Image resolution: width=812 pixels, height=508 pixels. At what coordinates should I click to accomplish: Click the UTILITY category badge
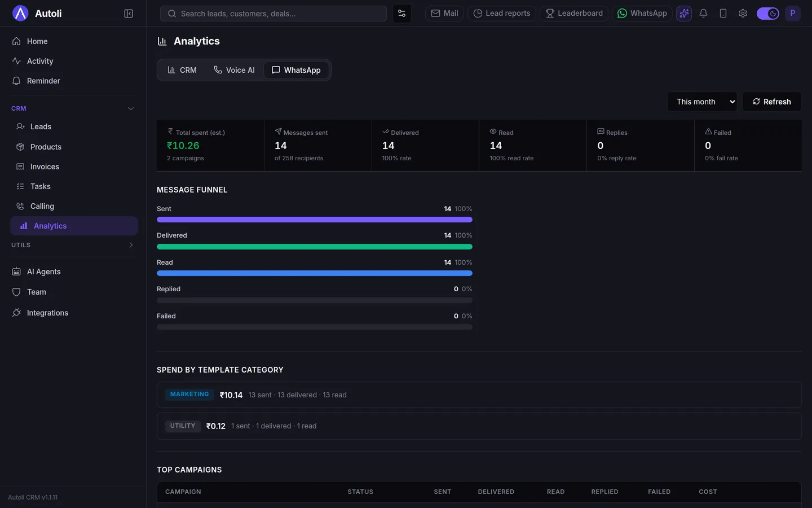[183, 426]
